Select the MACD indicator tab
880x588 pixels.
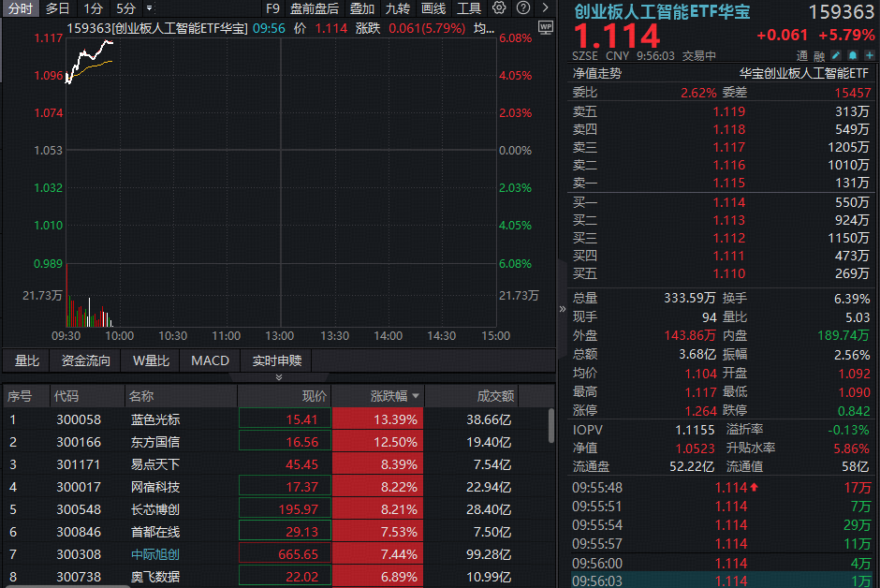point(210,360)
